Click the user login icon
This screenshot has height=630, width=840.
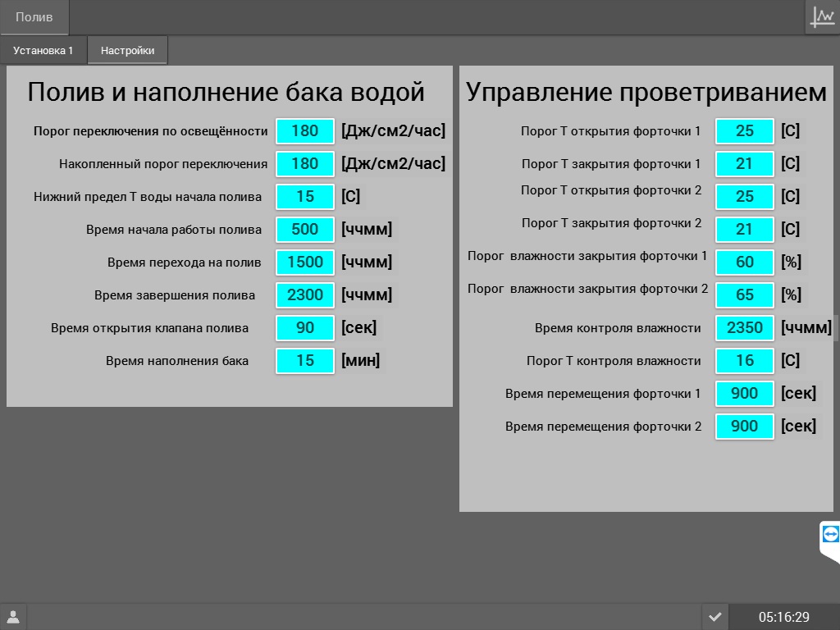13,617
